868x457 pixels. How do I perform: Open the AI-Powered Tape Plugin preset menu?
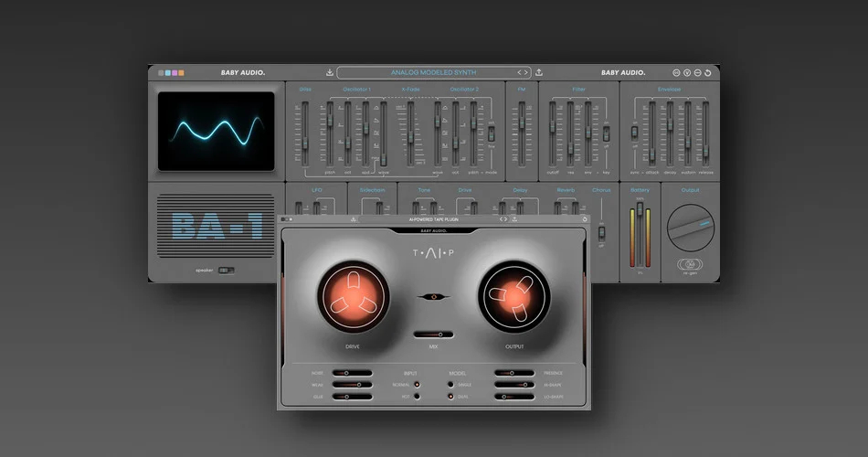click(433, 219)
